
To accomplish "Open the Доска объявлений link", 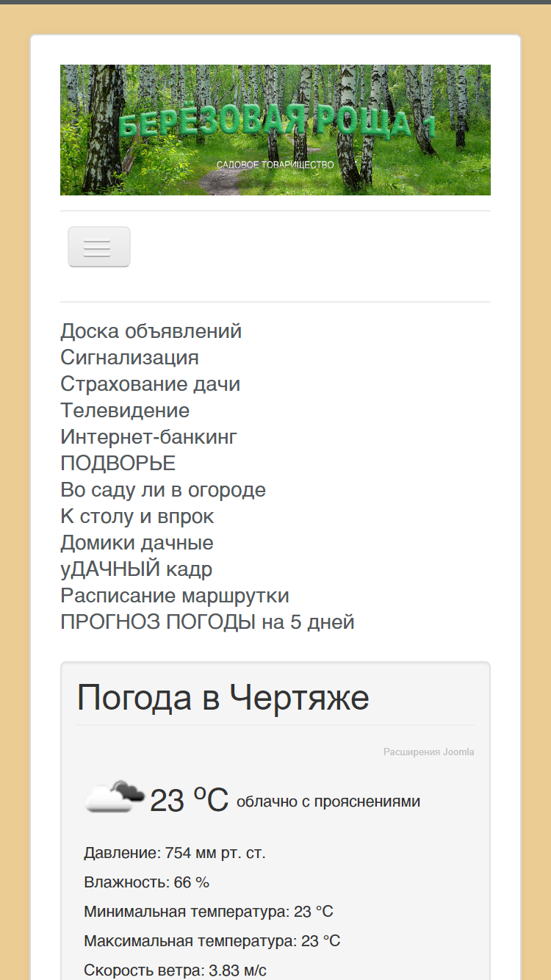I will pyautogui.click(x=151, y=331).
